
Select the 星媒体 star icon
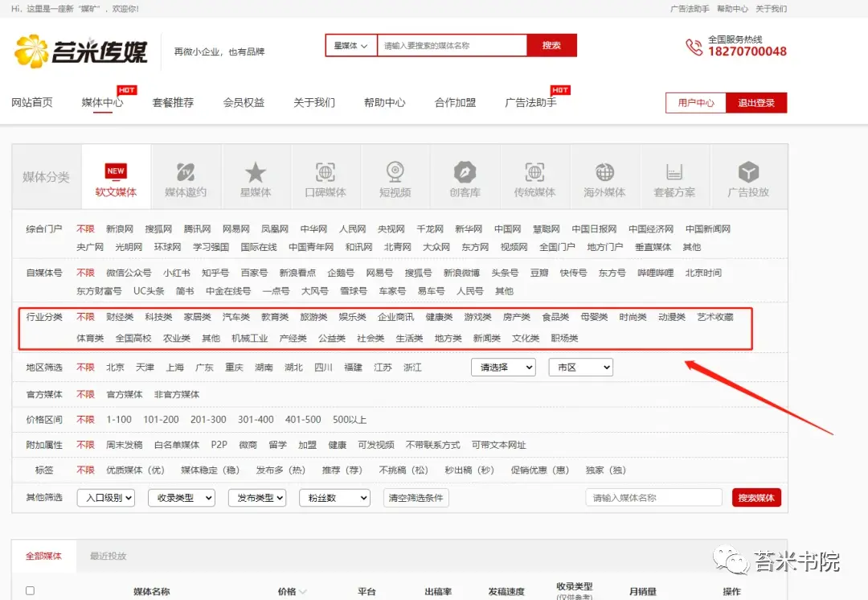tap(256, 172)
